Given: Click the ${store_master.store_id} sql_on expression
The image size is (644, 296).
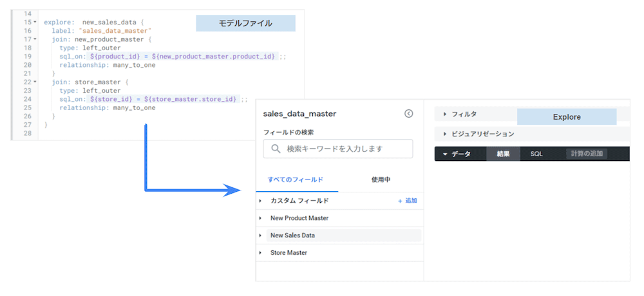Looking at the screenshot, I should pyautogui.click(x=191, y=99).
